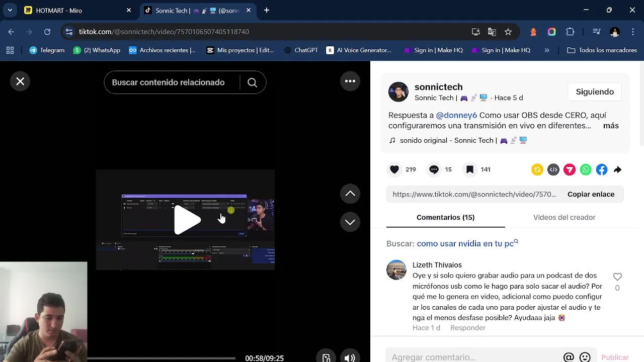Click the embed code icon
Viewport: 644px width, 362px height.
[x=553, y=170]
